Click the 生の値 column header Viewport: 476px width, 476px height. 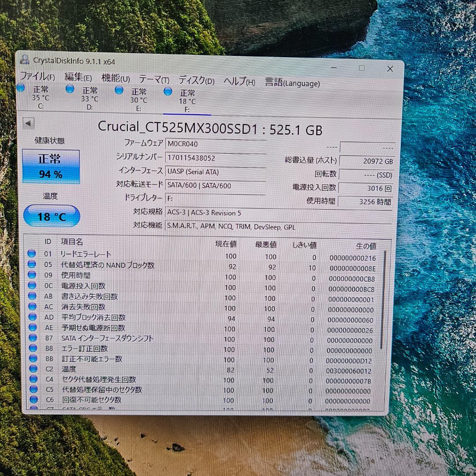366,246
